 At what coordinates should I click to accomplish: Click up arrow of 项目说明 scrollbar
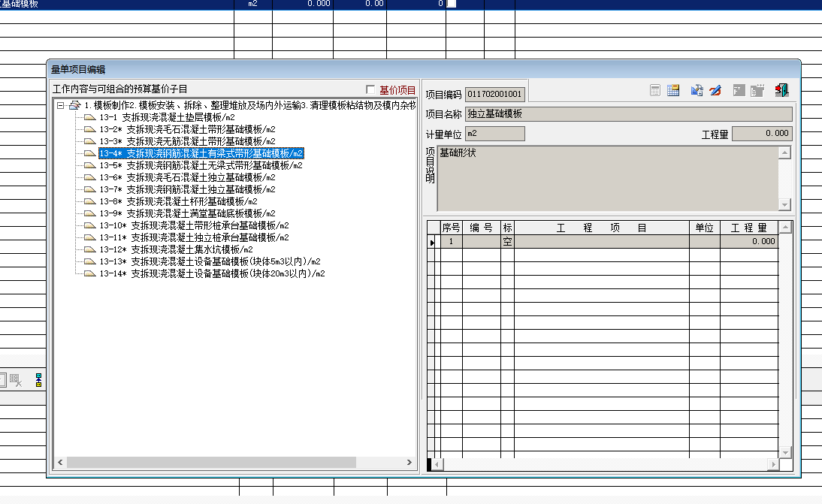[784, 153]
